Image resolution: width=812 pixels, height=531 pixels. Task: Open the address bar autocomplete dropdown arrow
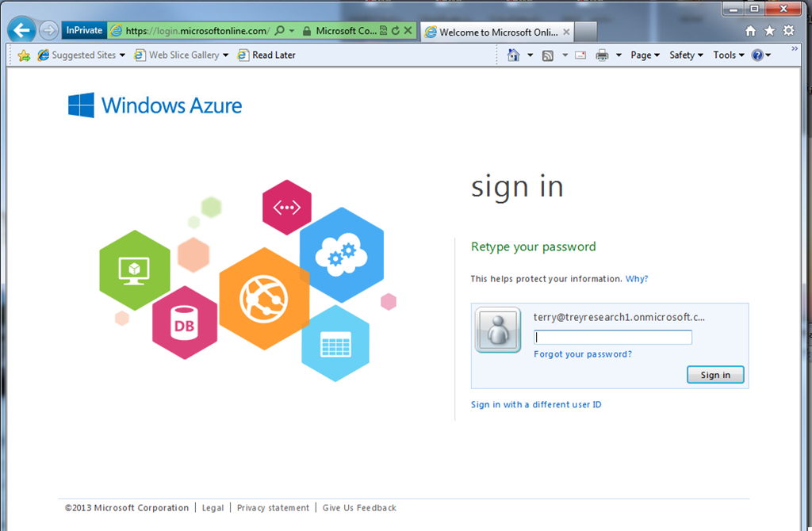[292, 31]
